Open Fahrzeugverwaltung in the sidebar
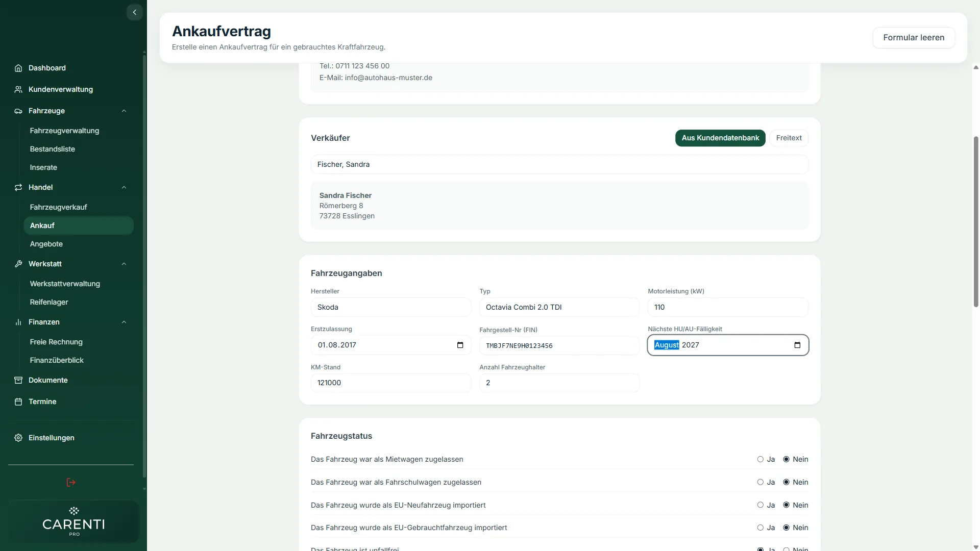The width and height of the screenshot is (980, 551). point(64,131)
